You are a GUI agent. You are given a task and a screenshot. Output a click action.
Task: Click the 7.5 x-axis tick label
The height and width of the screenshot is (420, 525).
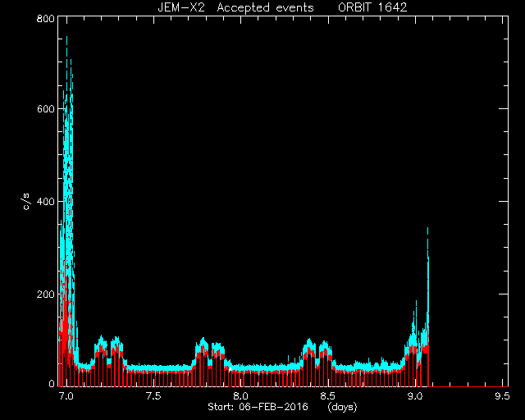click(x=153, y=396)
